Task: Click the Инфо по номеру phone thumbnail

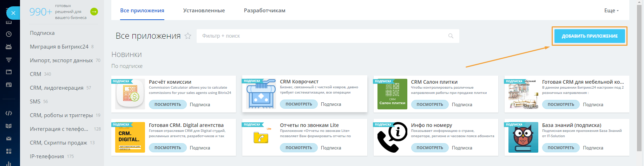Action: click(392, 137)
